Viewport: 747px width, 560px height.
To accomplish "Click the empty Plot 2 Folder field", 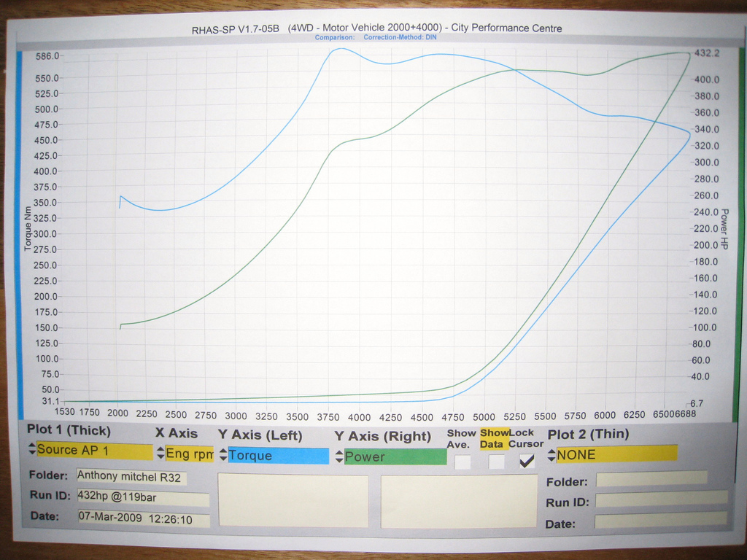I will tap(651, 478).
